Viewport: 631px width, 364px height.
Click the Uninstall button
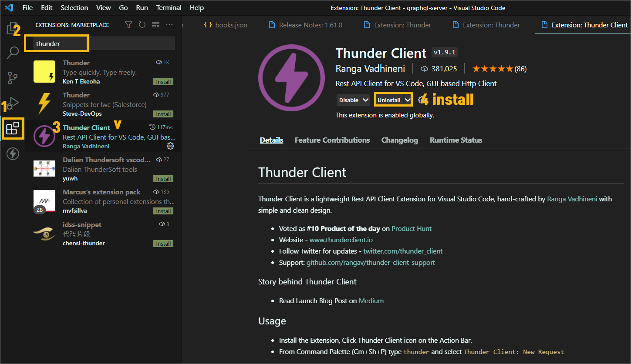(389, 100)
